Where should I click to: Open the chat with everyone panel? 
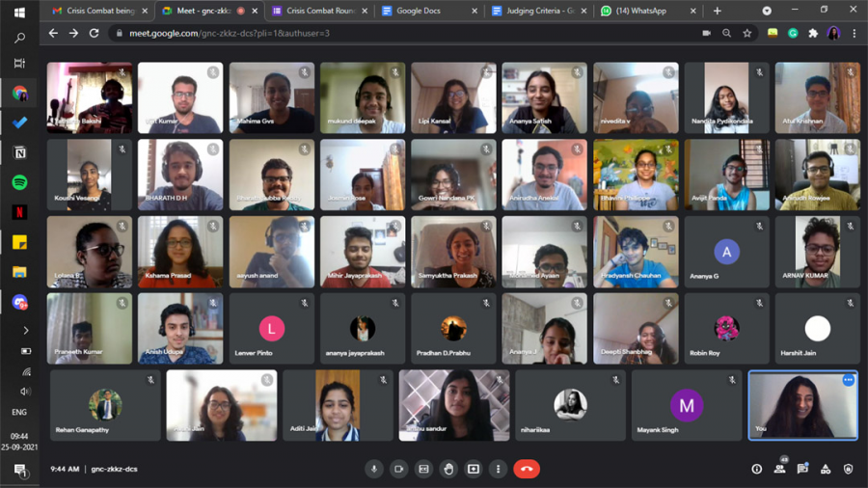[802, 469]
